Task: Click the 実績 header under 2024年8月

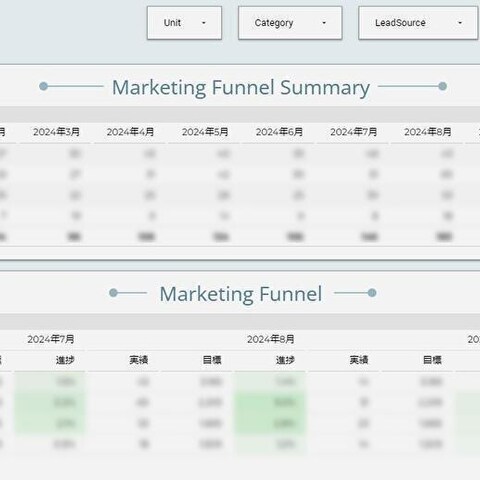Action: click(139, 360)
